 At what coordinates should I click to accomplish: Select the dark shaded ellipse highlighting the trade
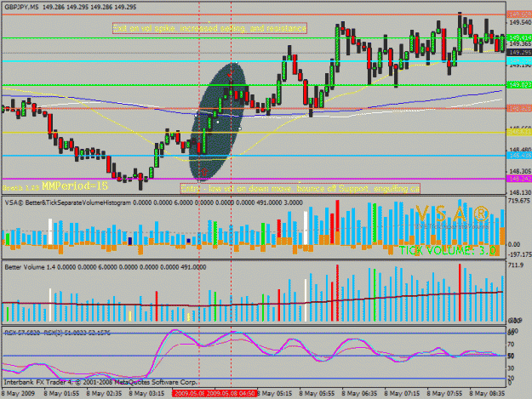pyautogui.click(x=217, y=122)
